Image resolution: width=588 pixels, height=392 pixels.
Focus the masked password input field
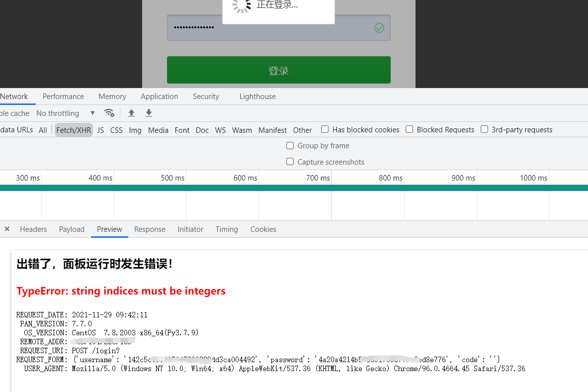point(279,27)
